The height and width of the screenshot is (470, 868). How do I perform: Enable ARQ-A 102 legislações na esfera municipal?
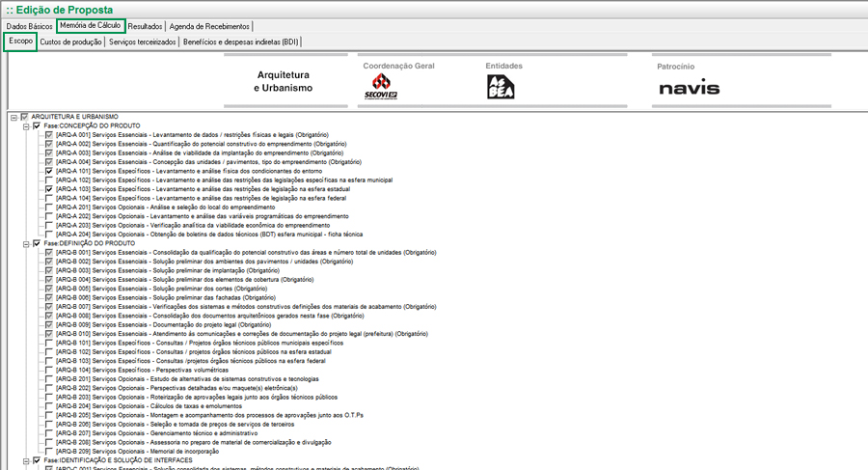click(x=49, y=180)
